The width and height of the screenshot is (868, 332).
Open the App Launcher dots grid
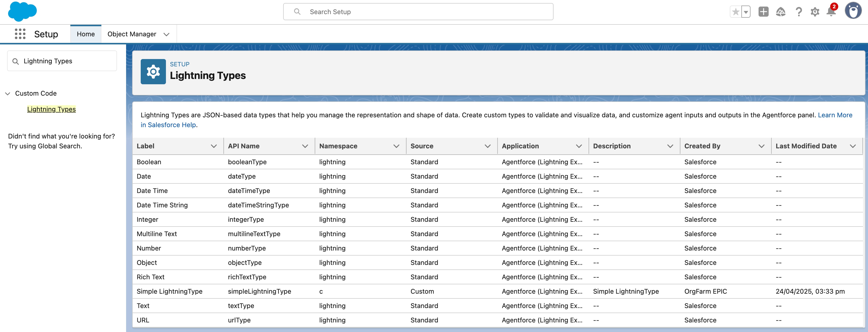coord(20,34)
